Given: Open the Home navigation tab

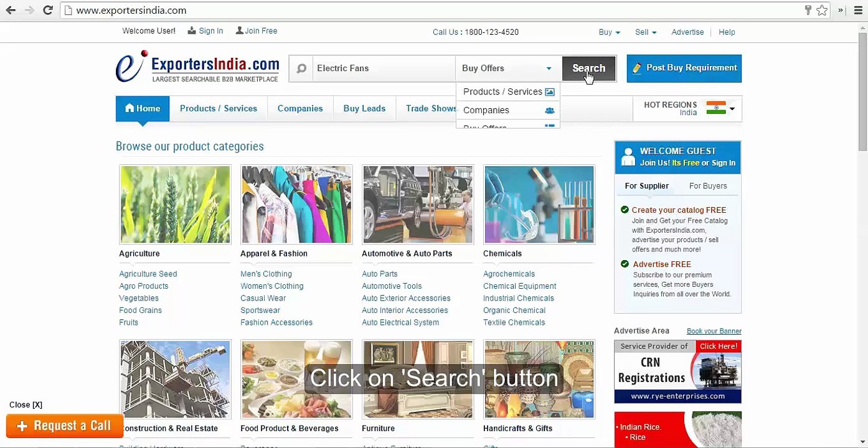Looking at the screenshot, I should click(143, 108).
